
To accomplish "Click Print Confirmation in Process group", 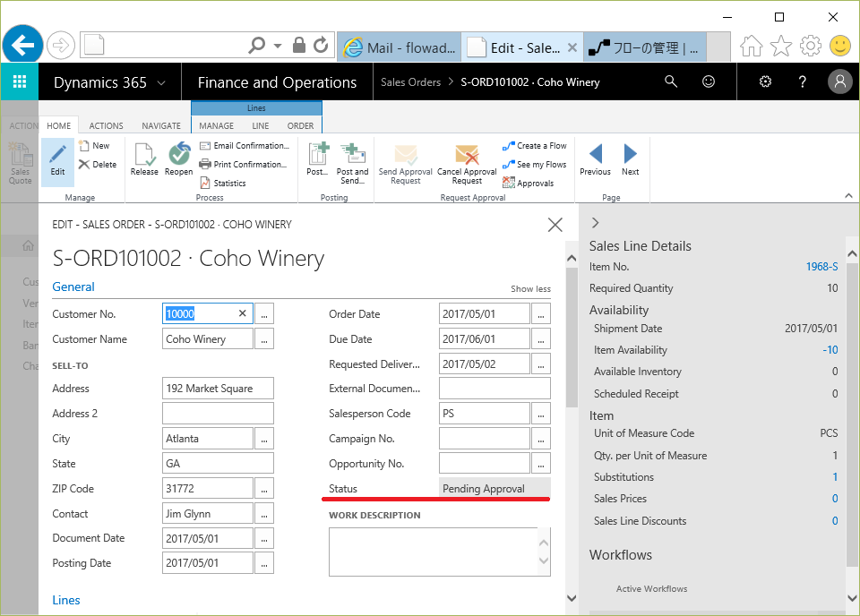I will coord(243,165).
